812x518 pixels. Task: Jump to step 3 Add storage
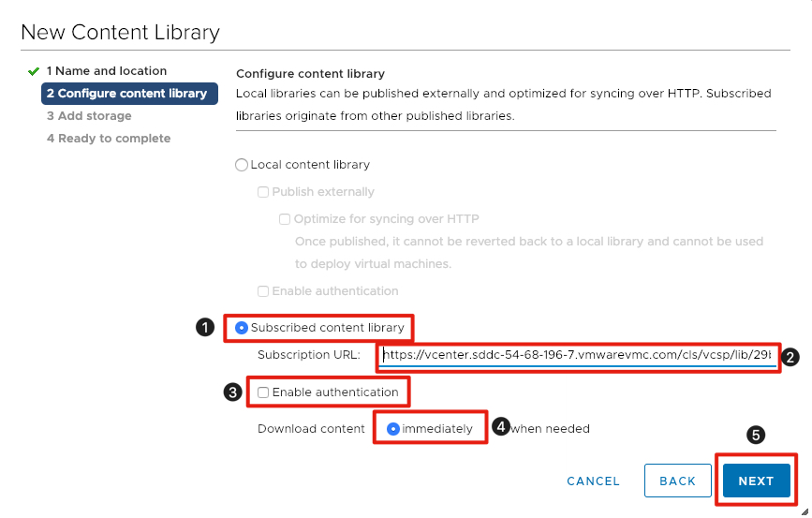coord(89,116)
